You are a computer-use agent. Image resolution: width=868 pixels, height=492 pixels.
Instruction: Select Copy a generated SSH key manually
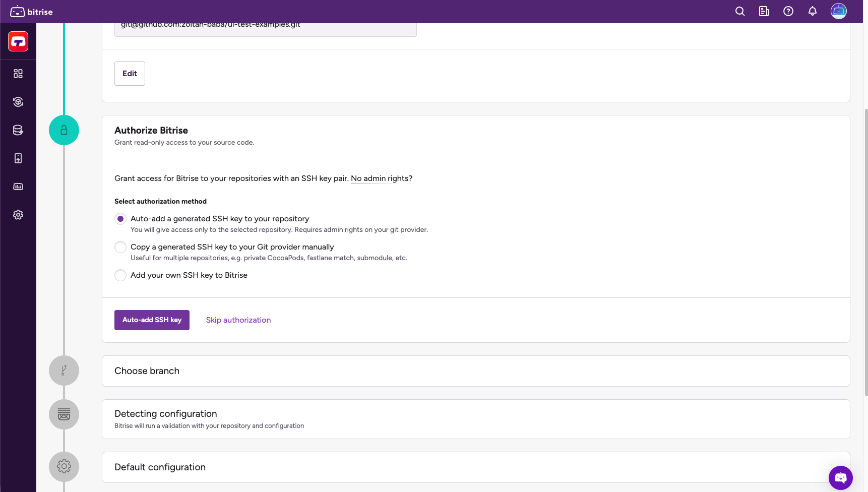click(x=120, y=247)
